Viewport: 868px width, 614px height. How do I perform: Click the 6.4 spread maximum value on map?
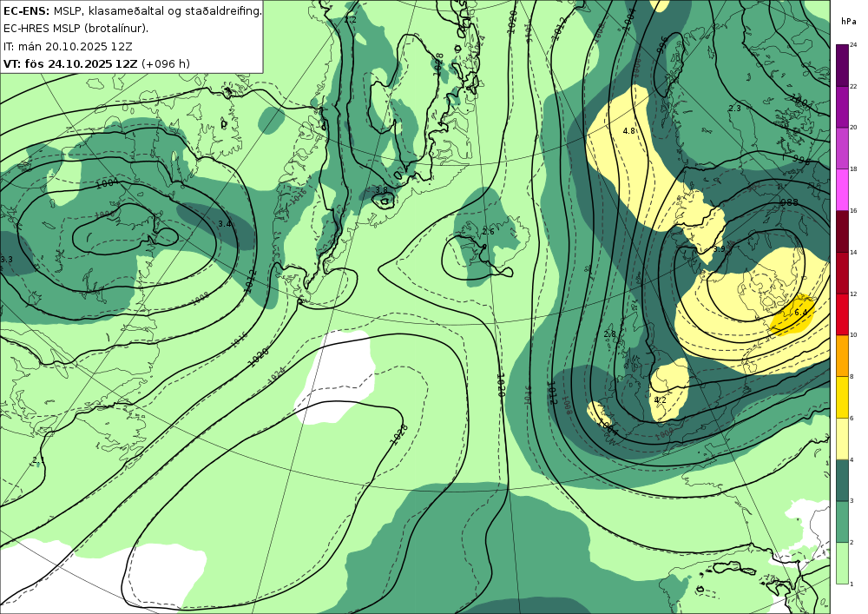tap(800, 313)
